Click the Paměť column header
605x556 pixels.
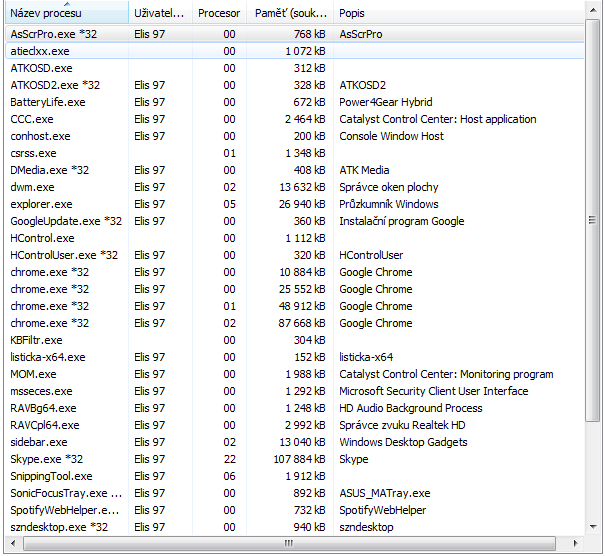click(291, 14)
